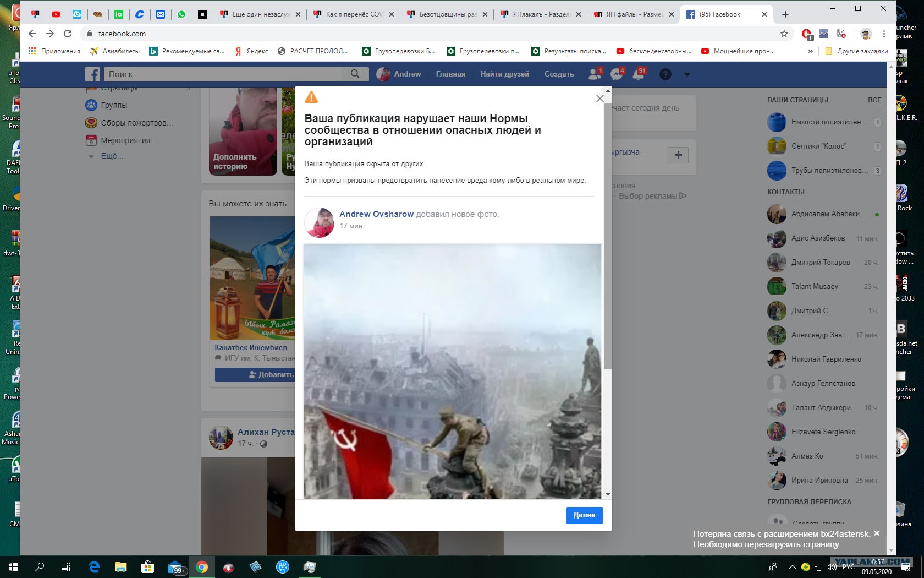Click the Далее button in dialog
Viewport: 924px width, 578px height.
584,515
